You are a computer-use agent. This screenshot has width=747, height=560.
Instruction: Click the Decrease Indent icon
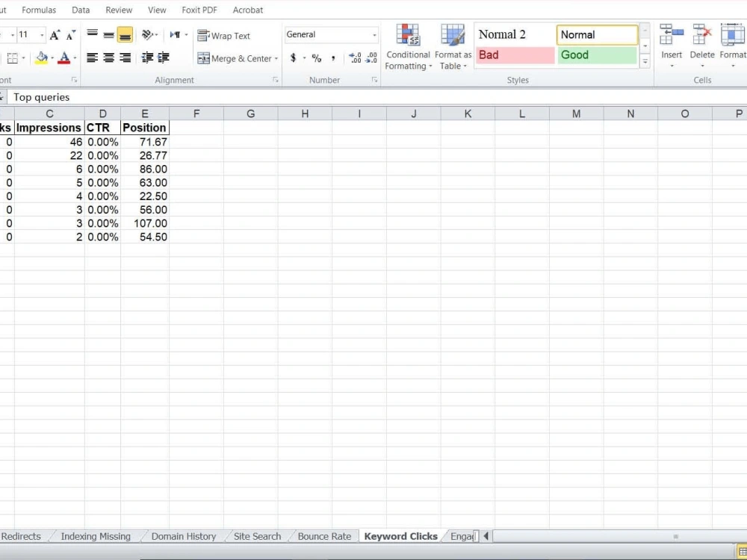147,57
